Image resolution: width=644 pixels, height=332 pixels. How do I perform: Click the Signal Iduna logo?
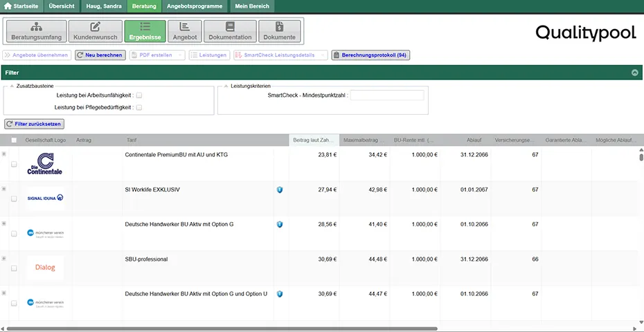[45, 198]
